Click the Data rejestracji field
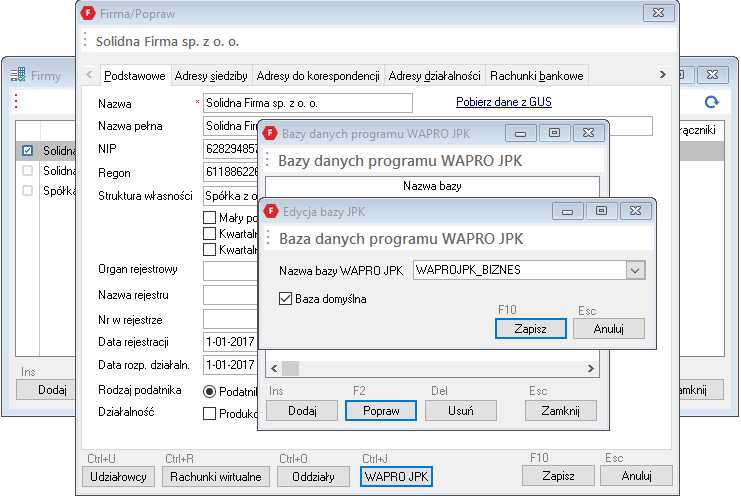This screenshot has height=496, width=741. (x=231, y=342)
